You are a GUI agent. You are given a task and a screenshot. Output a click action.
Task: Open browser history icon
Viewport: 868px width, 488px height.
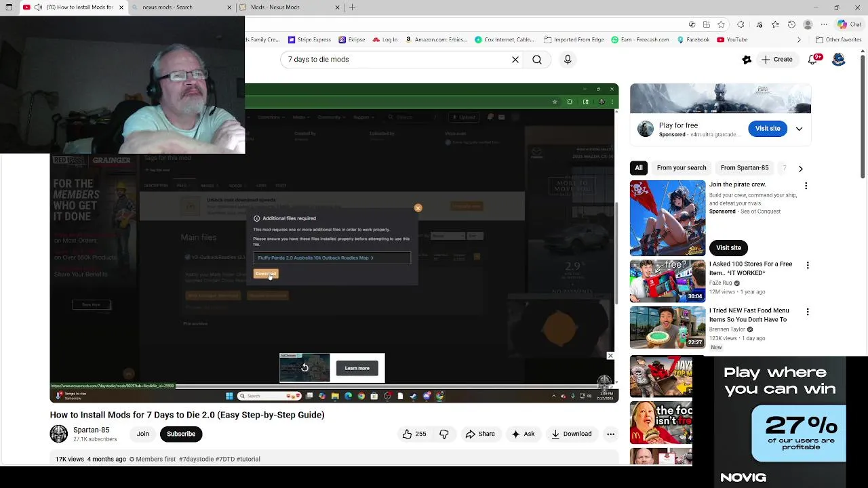pyautogui.click(x=791, y=24)
